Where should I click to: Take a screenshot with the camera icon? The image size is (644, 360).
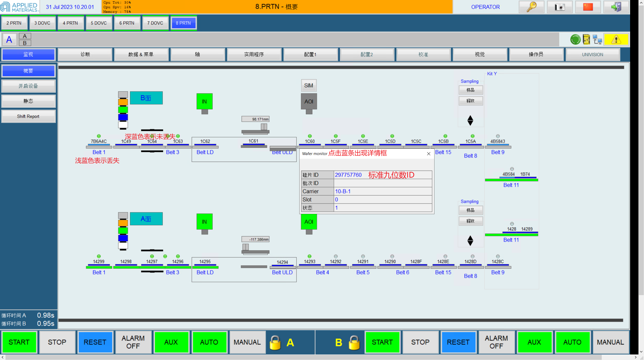click(559, 7)
